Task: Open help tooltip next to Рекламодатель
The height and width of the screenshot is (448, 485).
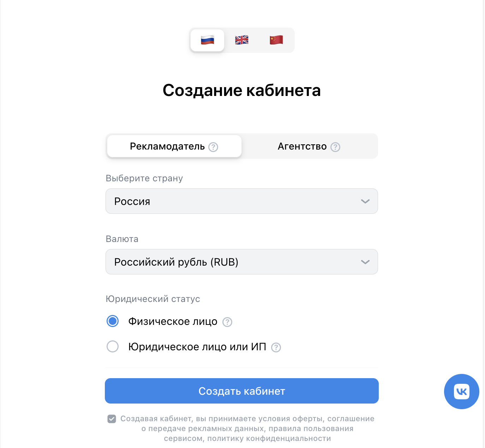Action: [x=213, y=147]
